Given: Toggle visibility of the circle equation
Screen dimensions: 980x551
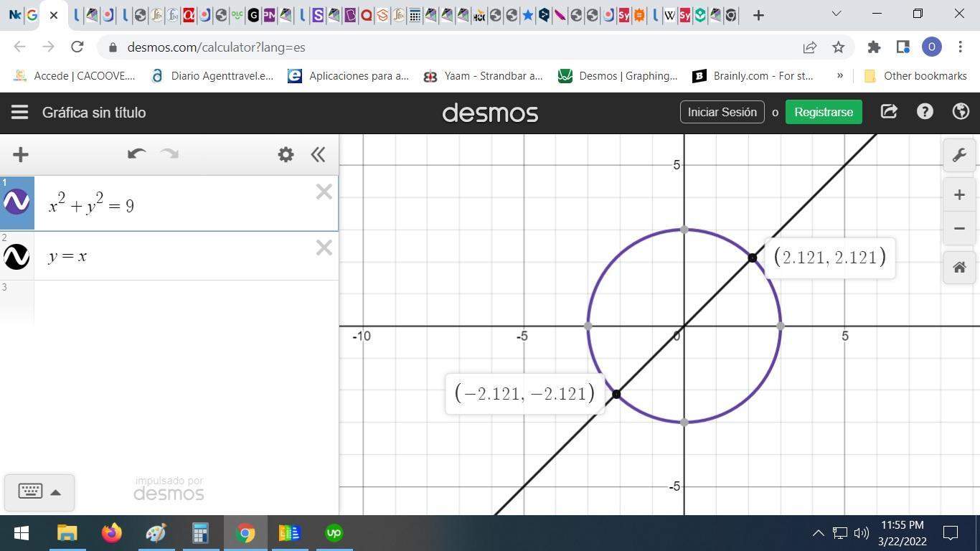Looking at the screenshot, I should click(x=17, y=202).
